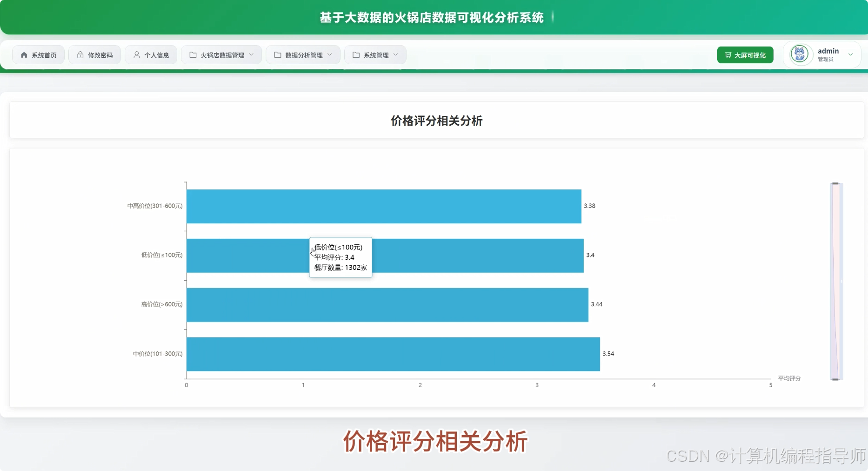Click the 大屏可视化 button

(x=745, y=55)
